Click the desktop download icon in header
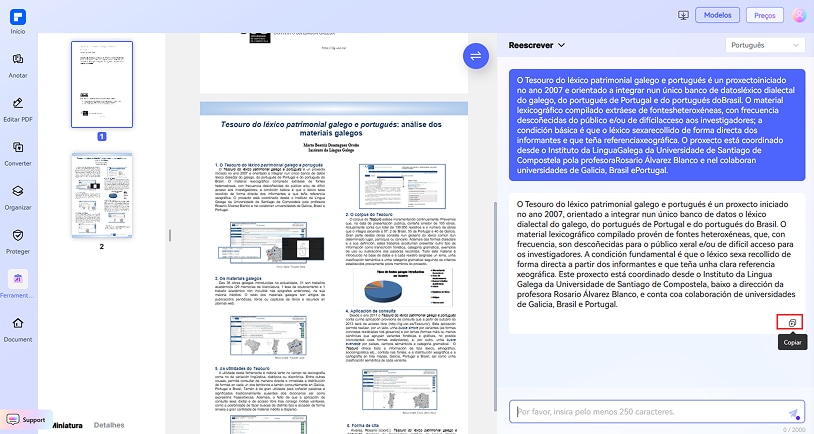The image size is (814, 434). coord(683,15)
